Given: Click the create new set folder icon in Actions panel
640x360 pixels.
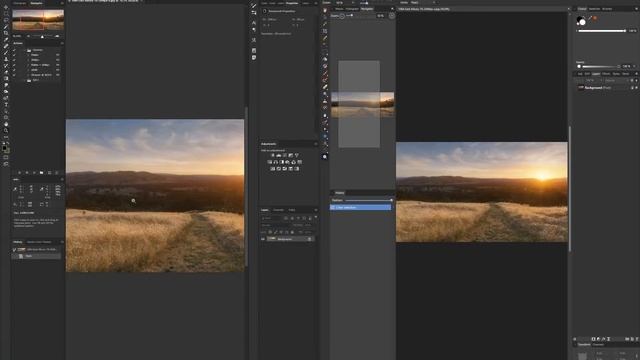Looking at the screenshot, I should point(42,173).
